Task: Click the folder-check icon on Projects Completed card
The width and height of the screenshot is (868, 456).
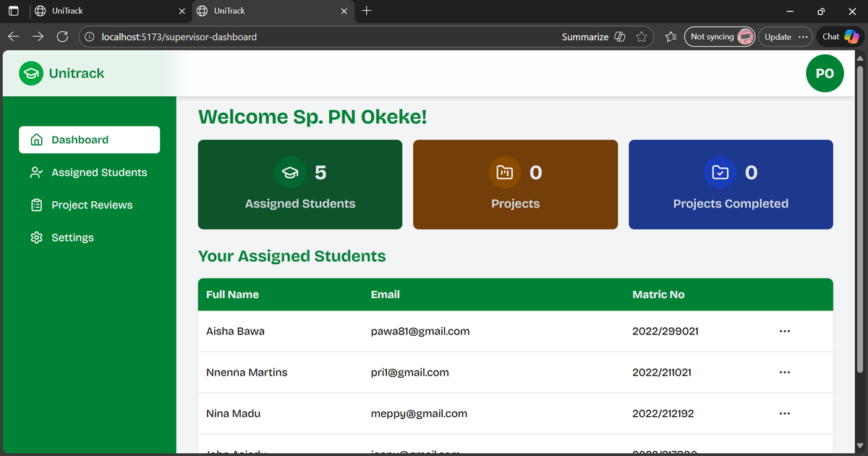Action: click(720, 172)
